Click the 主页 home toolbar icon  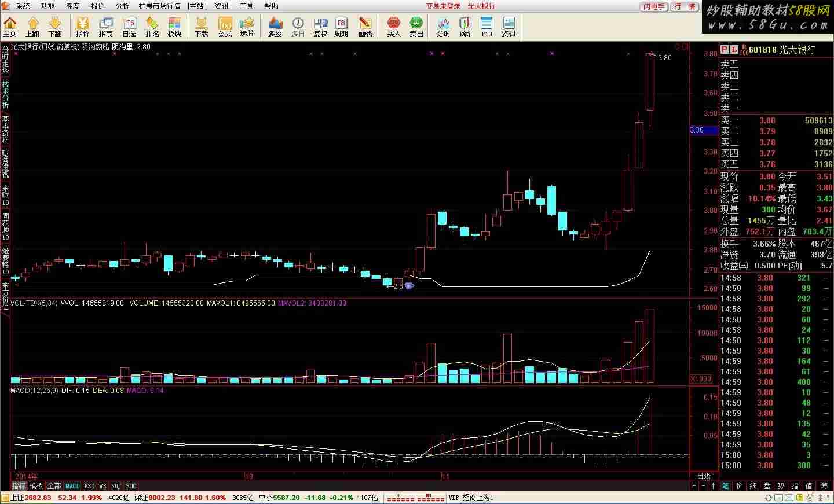coord(10,27)
